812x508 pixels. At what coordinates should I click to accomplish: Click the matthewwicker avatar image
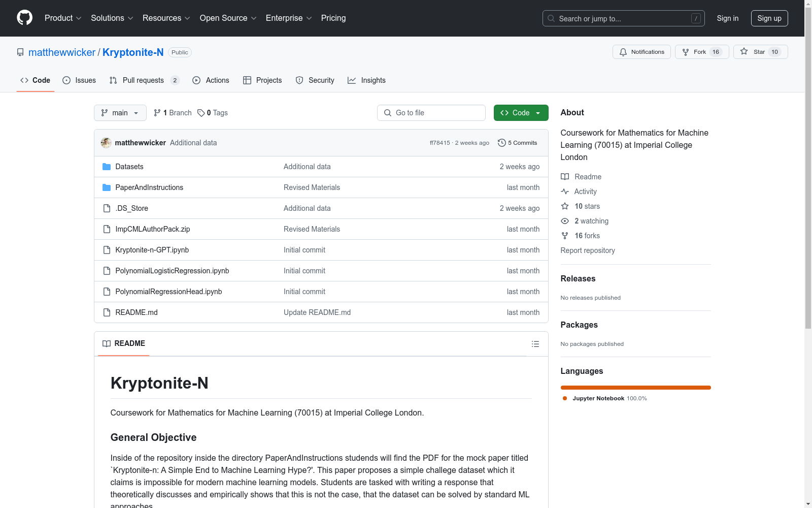pos(106,143)
